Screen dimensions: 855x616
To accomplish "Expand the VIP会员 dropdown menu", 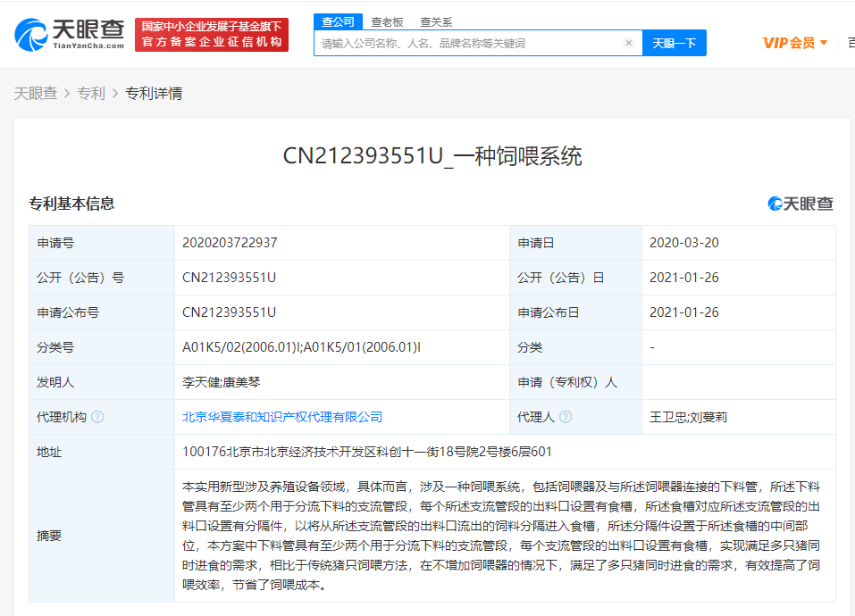I will click(x=794, y=43).
